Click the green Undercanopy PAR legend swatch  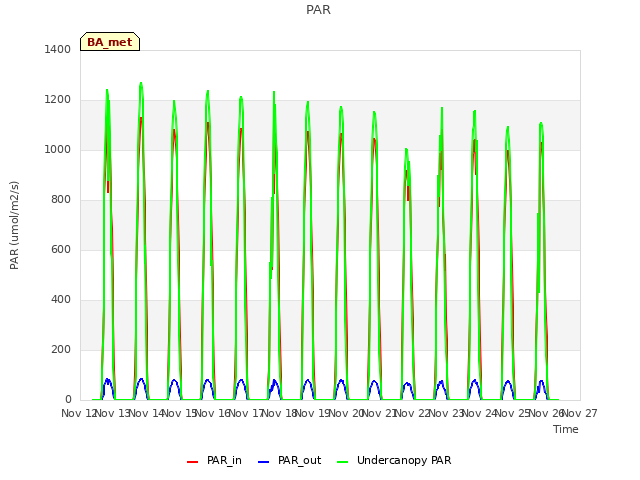pos(343,462)
